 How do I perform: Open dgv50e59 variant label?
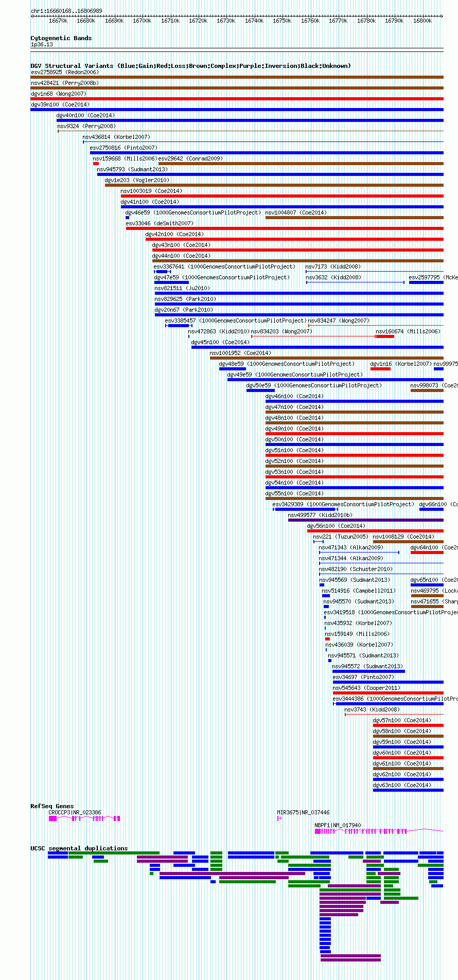[314, 385]
